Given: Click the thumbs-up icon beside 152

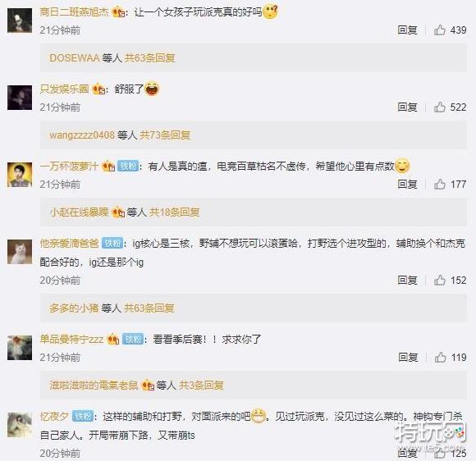Looking at the screenshot, I should tap(440, 280).
